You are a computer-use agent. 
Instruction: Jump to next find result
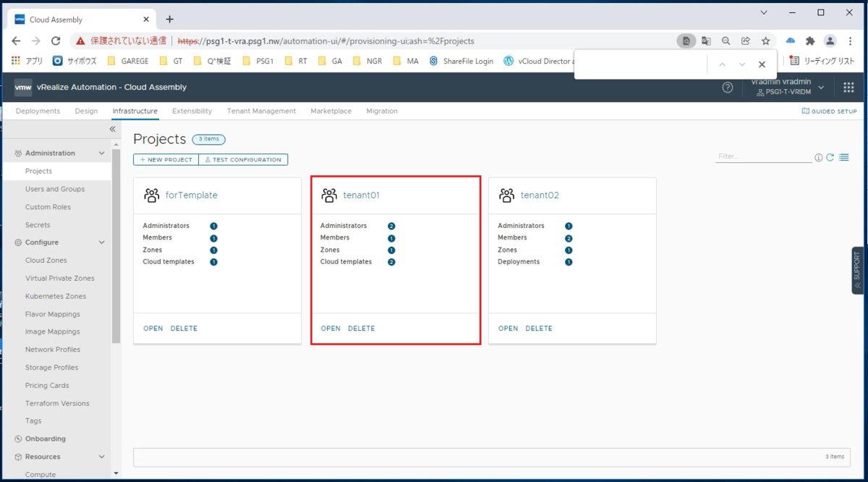742,64
